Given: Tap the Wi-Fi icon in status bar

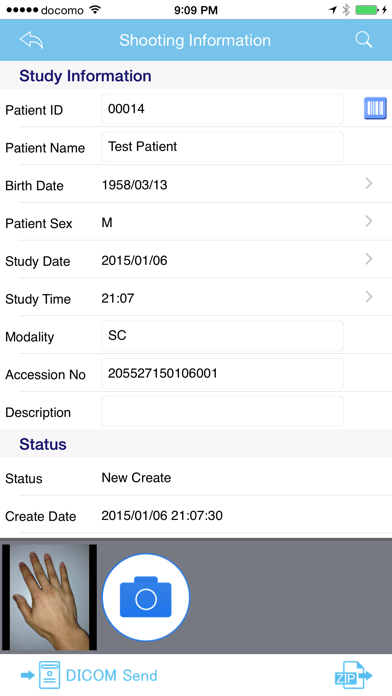Looking at the screenshot, I should coord(95,10).
